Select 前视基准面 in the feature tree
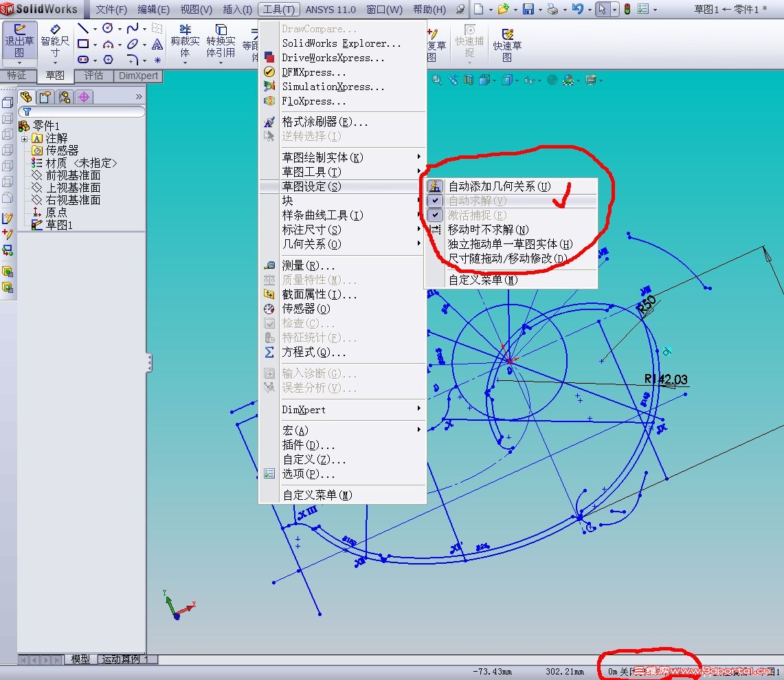This screenshot has height=680, width=784. tap(73, 175)
